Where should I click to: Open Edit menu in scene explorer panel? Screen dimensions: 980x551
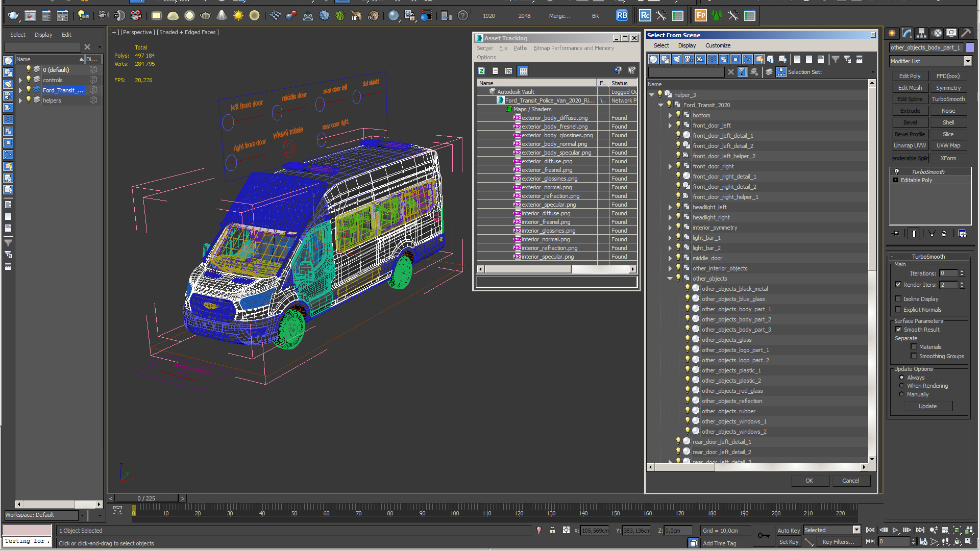(x=66, y=35)
